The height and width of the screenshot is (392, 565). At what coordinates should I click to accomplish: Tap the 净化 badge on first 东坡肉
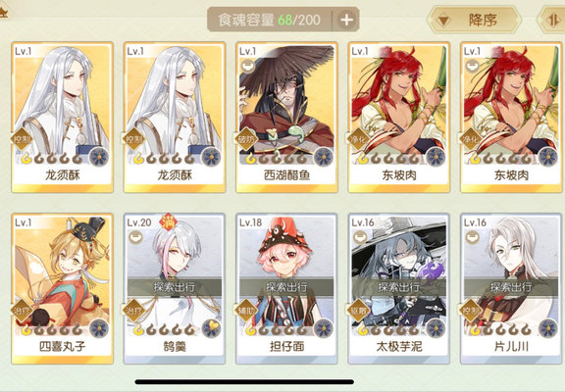[358, 139]
